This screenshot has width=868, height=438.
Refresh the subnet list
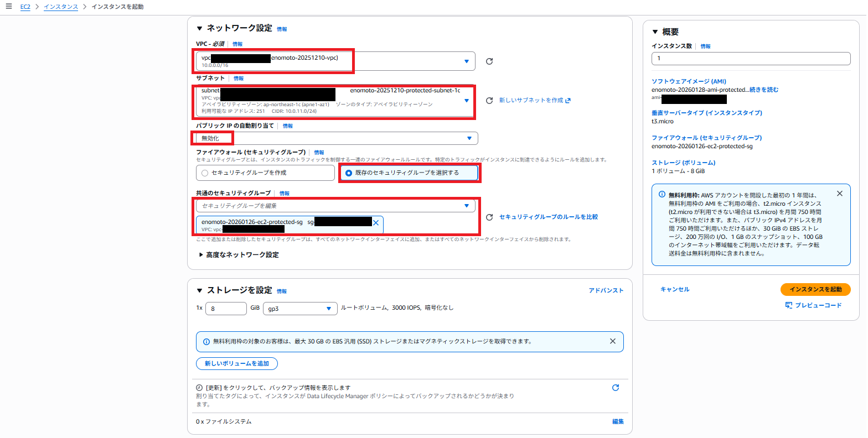pos(489,101)
